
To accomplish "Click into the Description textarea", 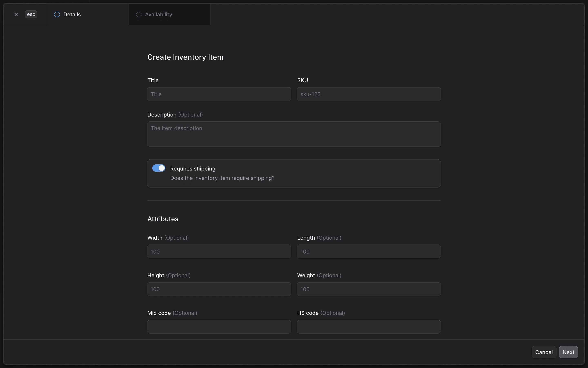I will pos(294,134).
